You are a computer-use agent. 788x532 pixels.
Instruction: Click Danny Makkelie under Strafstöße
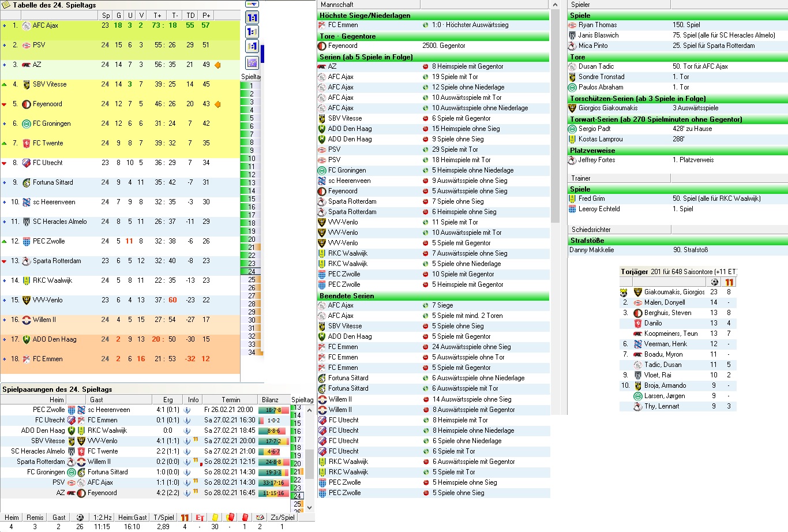[592, 250]
